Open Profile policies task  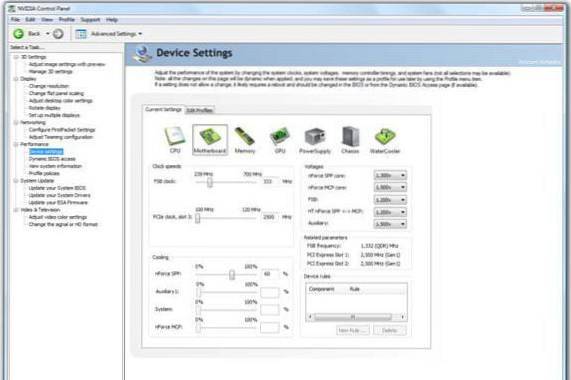coord(44,174)
